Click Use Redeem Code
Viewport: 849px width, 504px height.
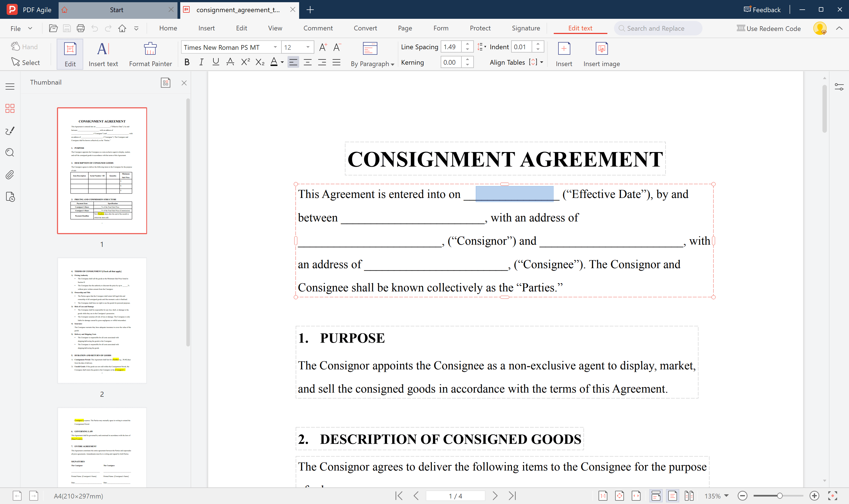769,28
